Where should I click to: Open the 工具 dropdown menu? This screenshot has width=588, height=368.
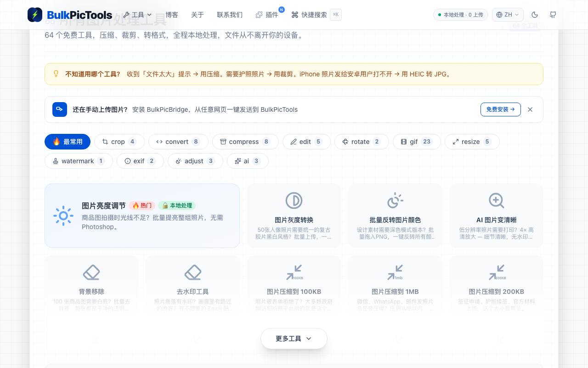[137, 15]
